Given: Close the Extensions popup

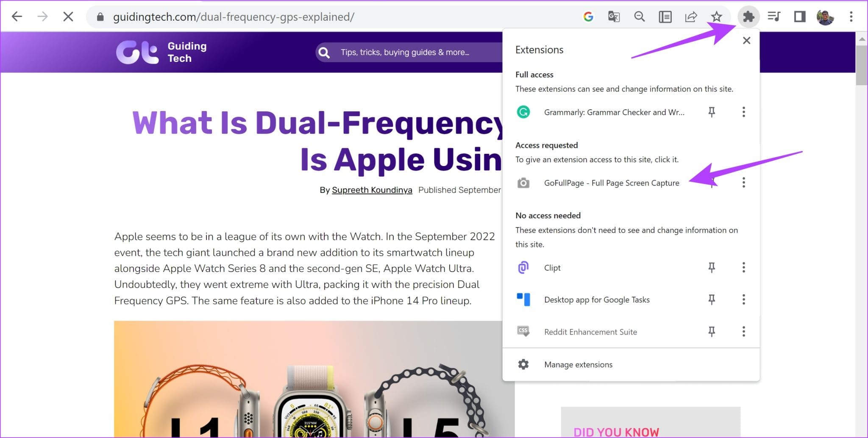Looking at the screenshot, I should point(747,41).
